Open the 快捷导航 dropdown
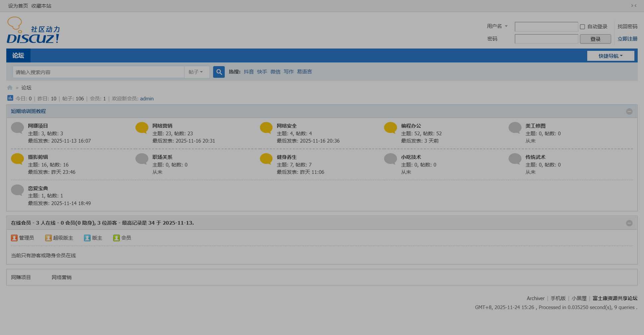This screenshot has height=335, width=644. click(610, 56)
